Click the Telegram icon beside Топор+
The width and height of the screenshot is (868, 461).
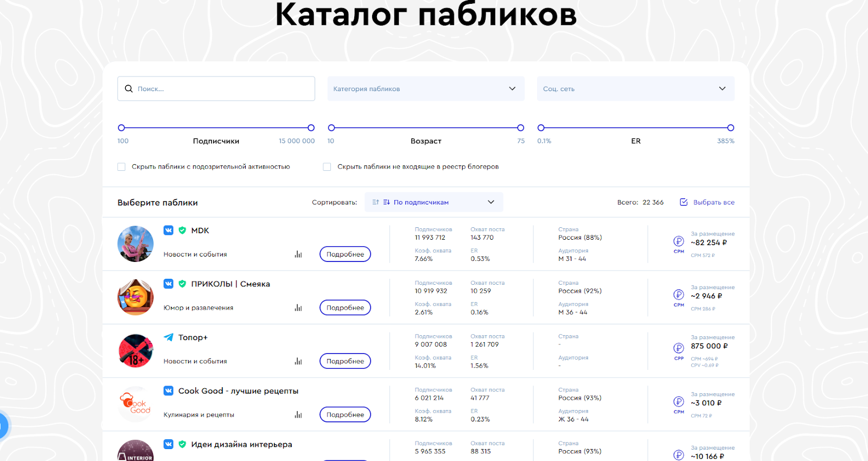click(x=169, y=337)
